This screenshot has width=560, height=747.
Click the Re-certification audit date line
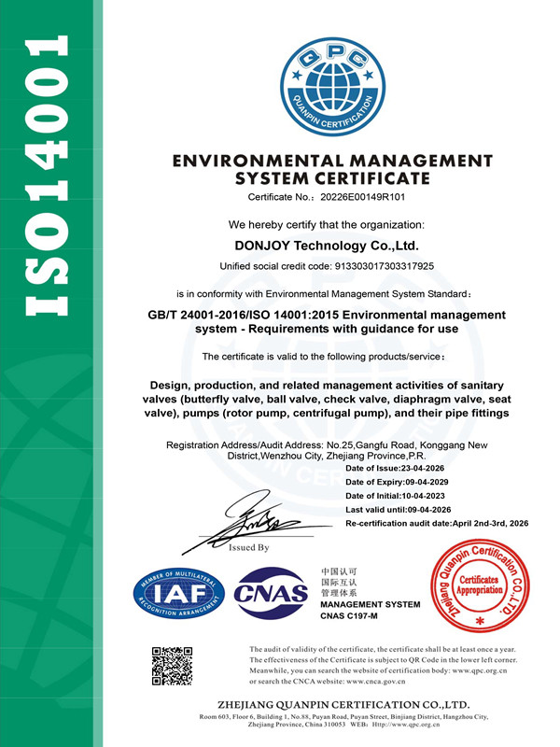click(x=437, y=524)
